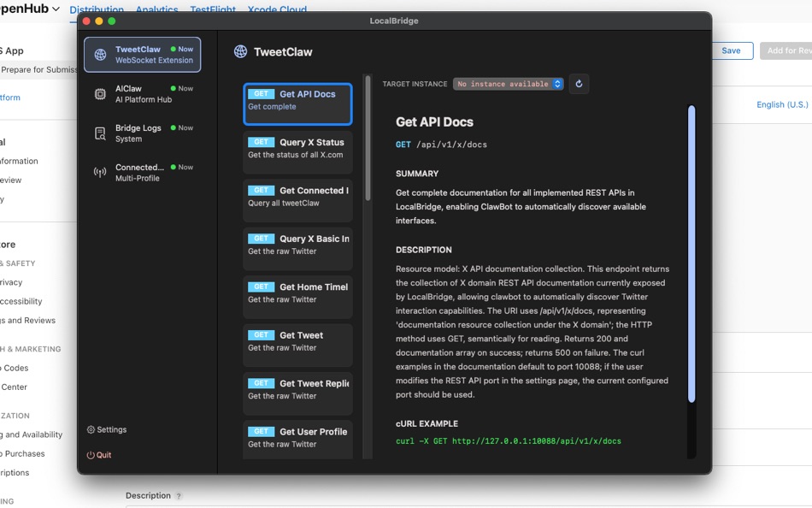Click the green Now status on AIClaw
The width and height of the screenshot is (812, 508).
[182, 89]
